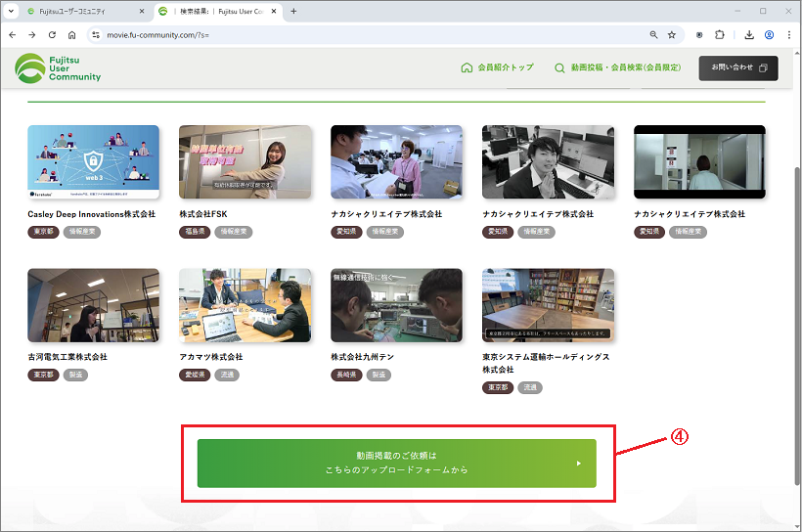Open the browser extensions puzzle icon

coord(720,35)
